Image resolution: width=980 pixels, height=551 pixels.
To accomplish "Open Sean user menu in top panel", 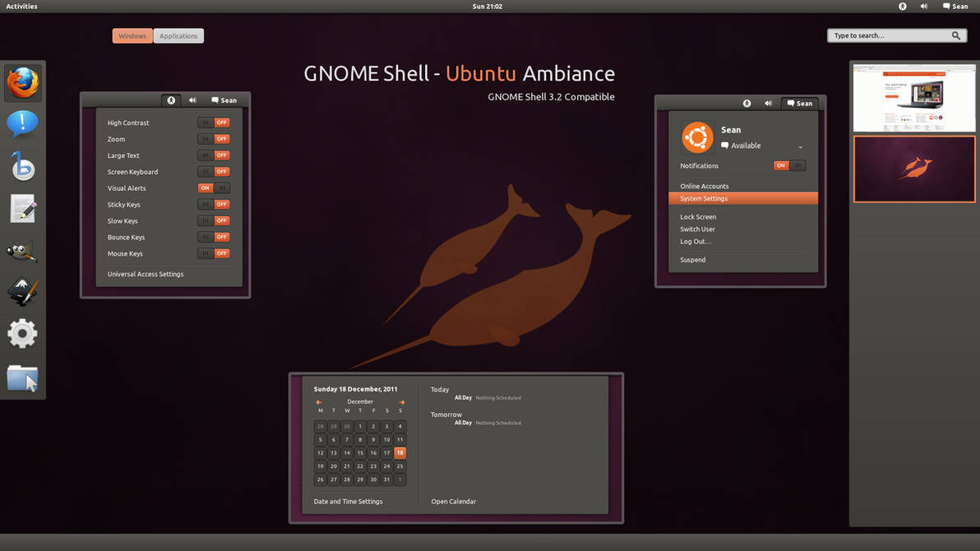I will click(955, 7).
